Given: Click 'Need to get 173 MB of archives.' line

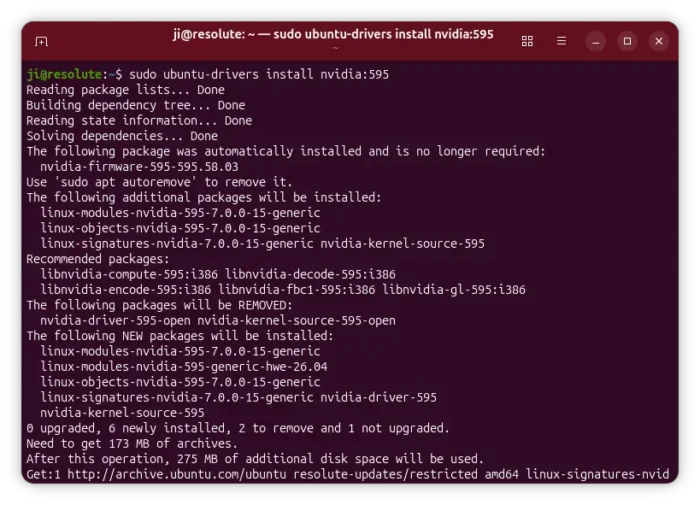Looking at the screenshot, I should [x=132, y=443].
